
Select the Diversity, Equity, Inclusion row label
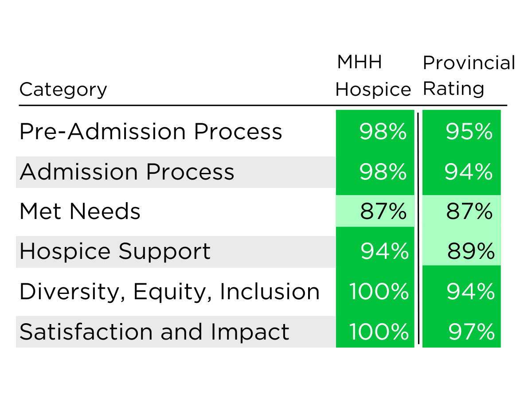(x=169, y=292)
